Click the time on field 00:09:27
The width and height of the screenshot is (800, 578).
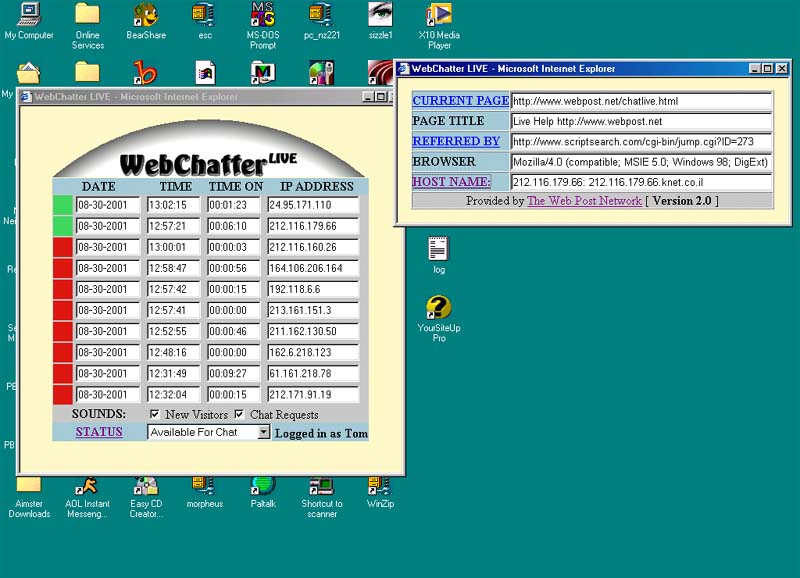pos(233,373)
